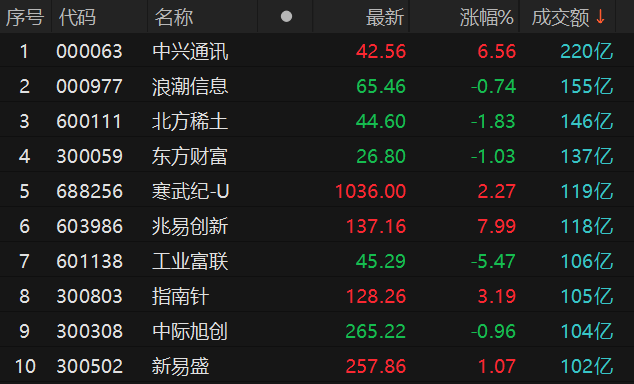Click latest price 45.29

tap(381, 261)
